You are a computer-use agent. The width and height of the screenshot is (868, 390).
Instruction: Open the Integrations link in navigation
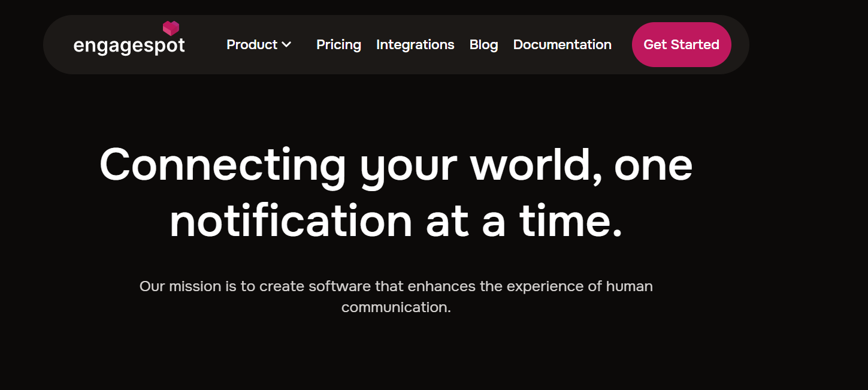[415, 45]
